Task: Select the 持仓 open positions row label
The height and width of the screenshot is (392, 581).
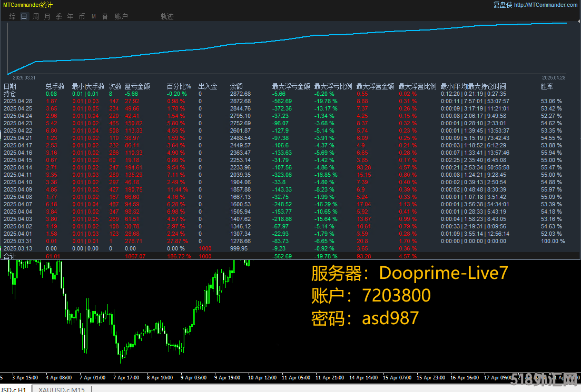Action: [x=10, y=94]
